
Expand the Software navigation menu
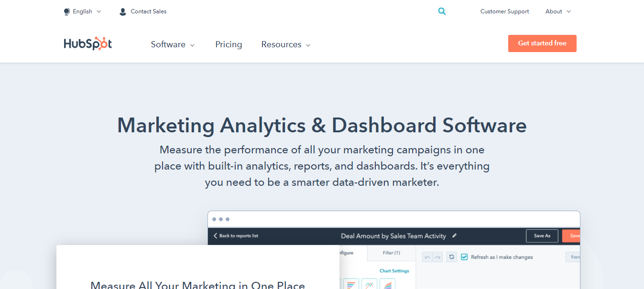coord(173,44)
